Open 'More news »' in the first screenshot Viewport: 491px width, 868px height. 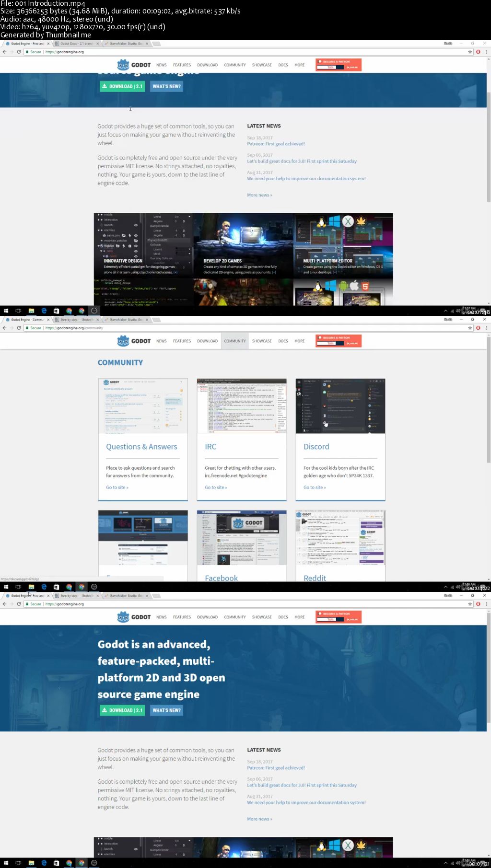point(259,195)
